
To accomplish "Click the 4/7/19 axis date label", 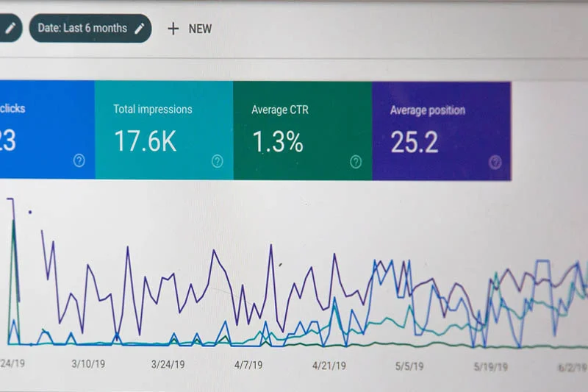I will [248, 365].
